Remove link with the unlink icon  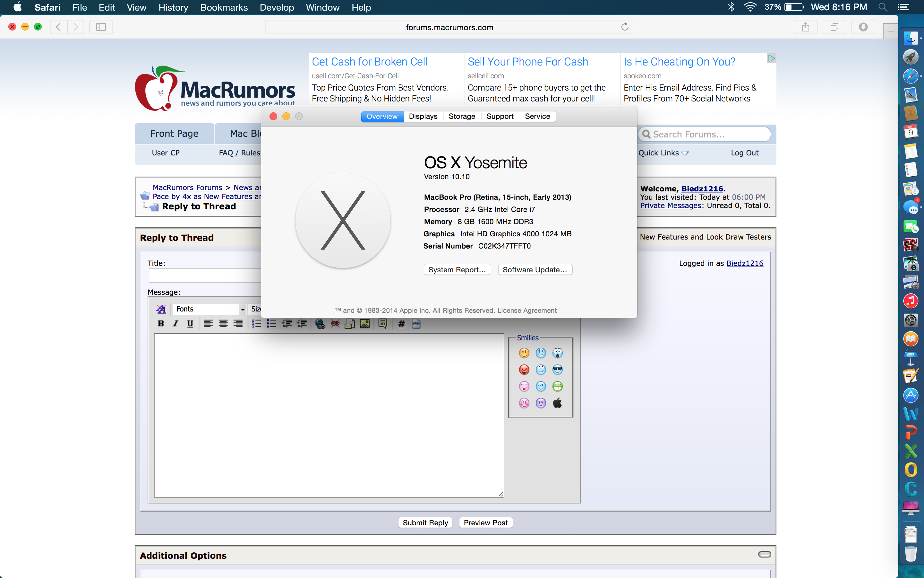(335, 324)
